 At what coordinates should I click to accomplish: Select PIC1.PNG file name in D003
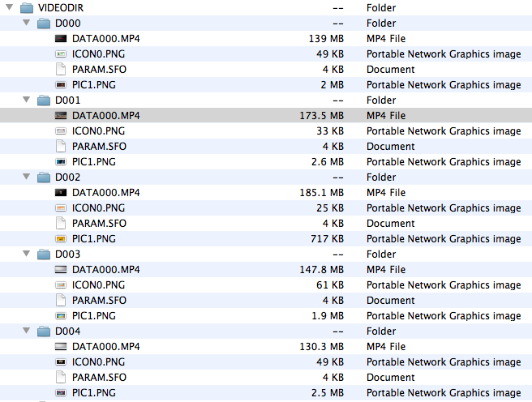93,315
